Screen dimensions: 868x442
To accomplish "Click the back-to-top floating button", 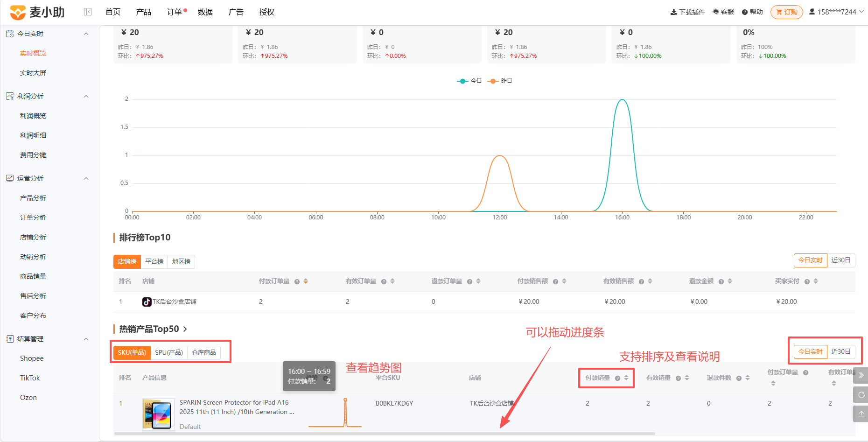I will 861,414.
